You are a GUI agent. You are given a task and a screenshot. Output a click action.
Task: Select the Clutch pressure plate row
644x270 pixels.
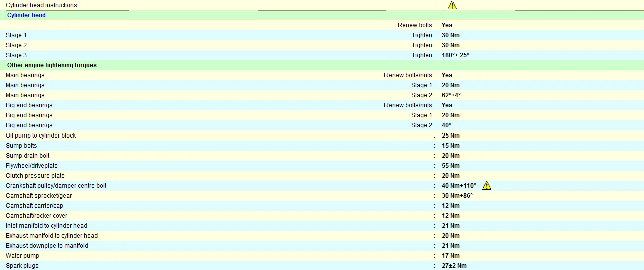[322, 176]
